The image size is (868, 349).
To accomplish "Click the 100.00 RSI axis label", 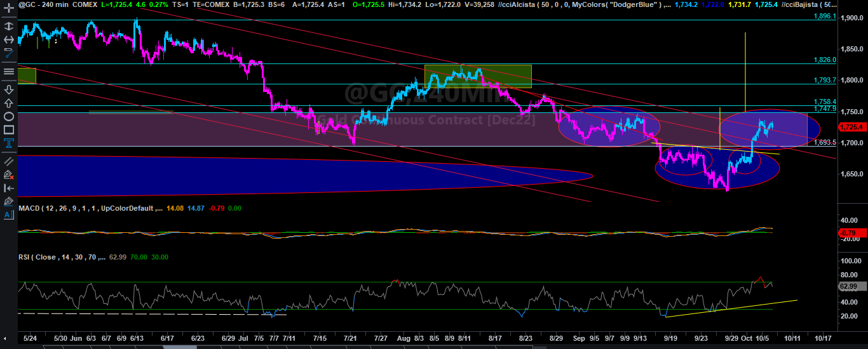I will point(850,261).
